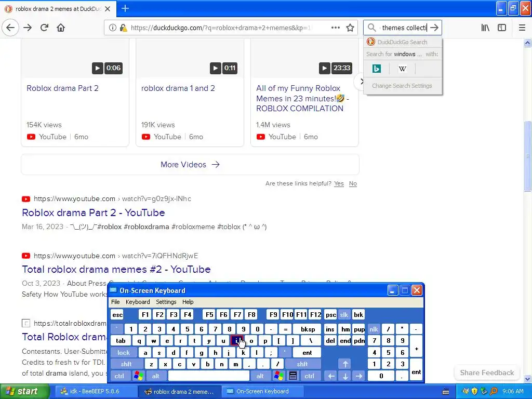Viewport: 532px width, 399px height.
Task: Click the security shield tray icon
Action: click(474, 392)
